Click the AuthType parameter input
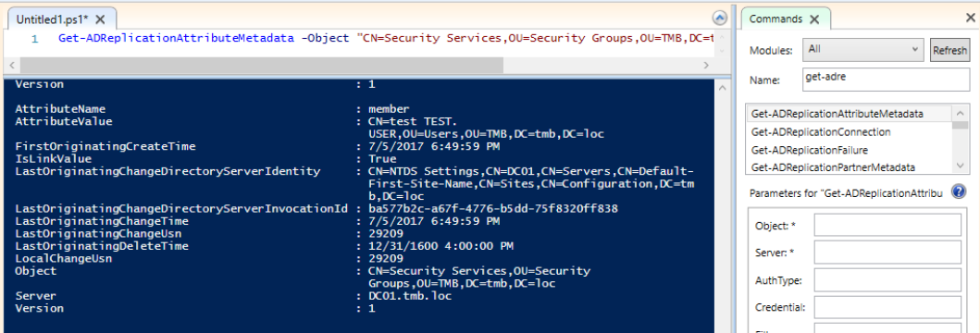Viewport: 980px width, 333px height. [x=887, y=280]
